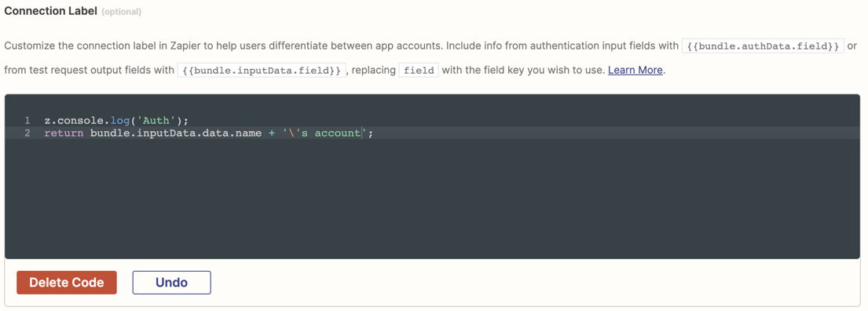Place cursor in line 1 z.console.log code
Viewport: 868px width, 311px height.
pos(117,120)
